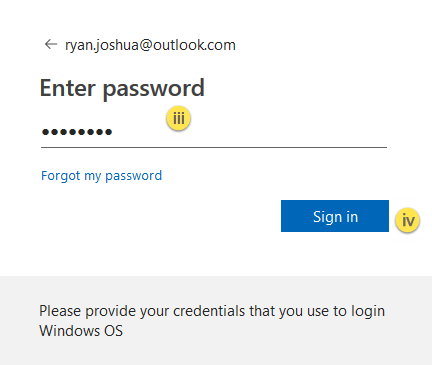432x365 pixels.
Task: Click the blue Sign in button
Action: (335, 216)
